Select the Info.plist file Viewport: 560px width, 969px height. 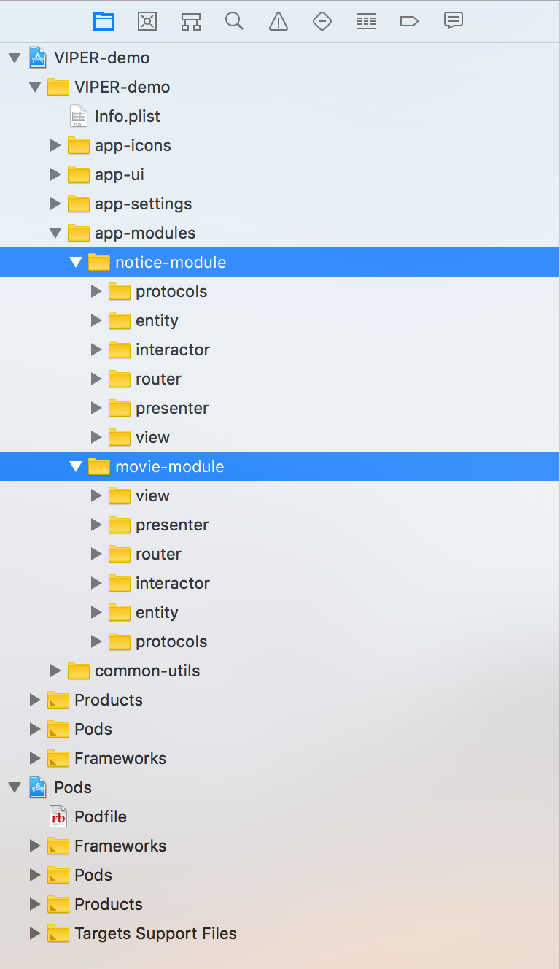pos(128,116)
